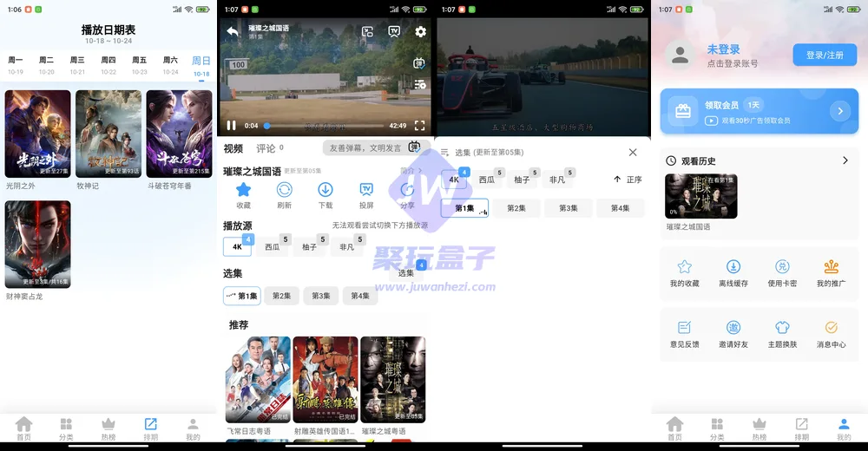Image resolution: width=868 pixels, height=451 pixels.
Task: Open 意见反馈 feedback icon
Action: pyautogui.click(x=684, y=334)
